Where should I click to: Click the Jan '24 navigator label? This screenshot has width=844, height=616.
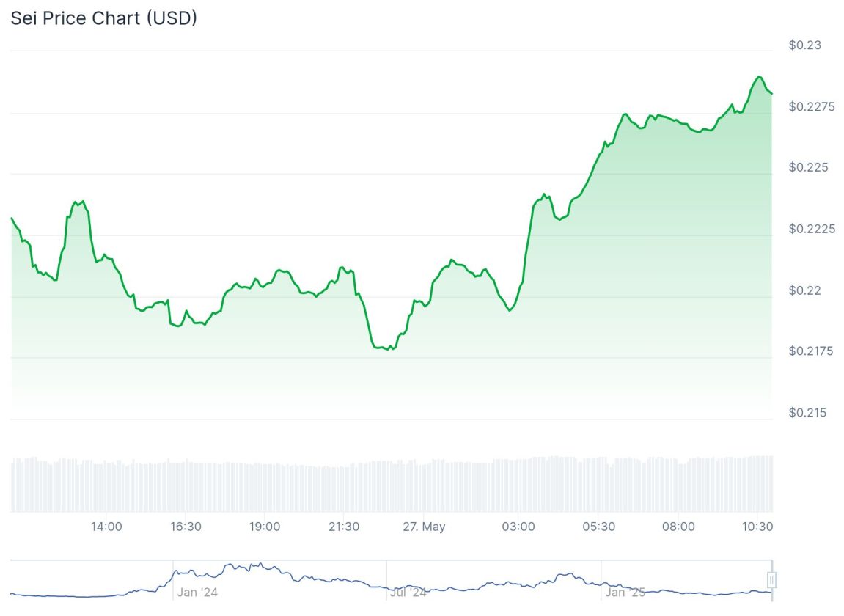point(197,592)
